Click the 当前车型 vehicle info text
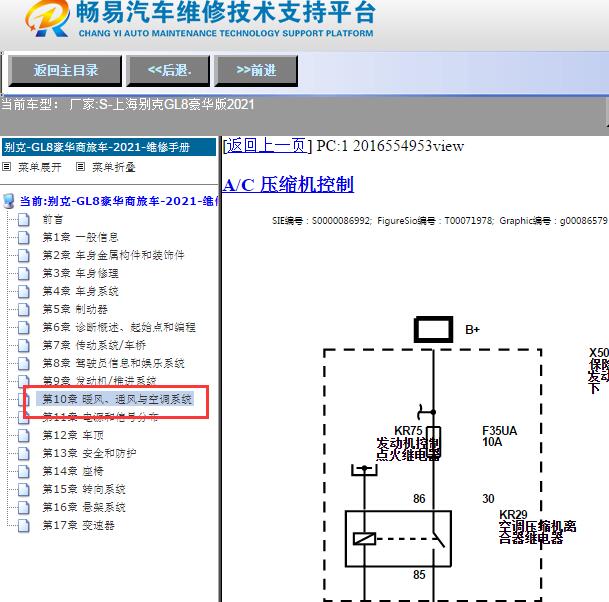This screenshot has width=609, height=602. [128, 104]
